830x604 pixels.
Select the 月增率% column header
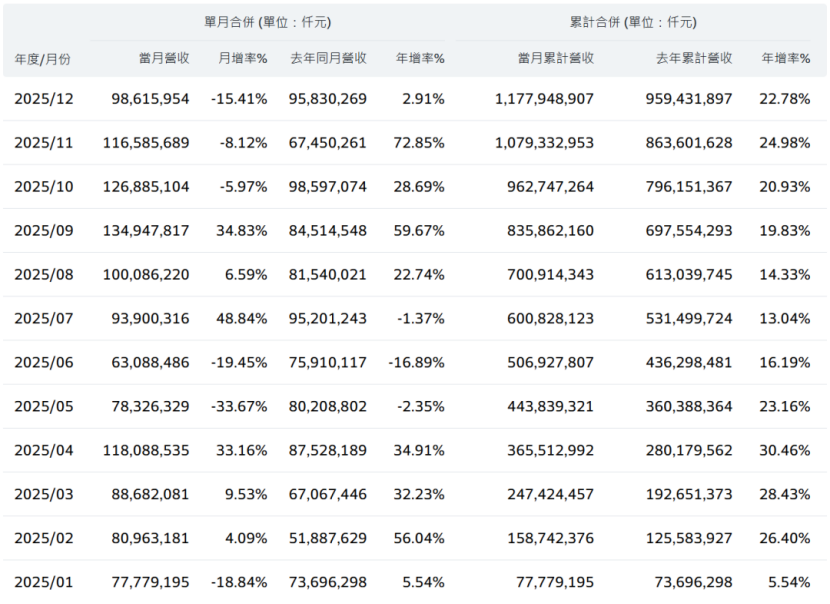click(243, 58)
